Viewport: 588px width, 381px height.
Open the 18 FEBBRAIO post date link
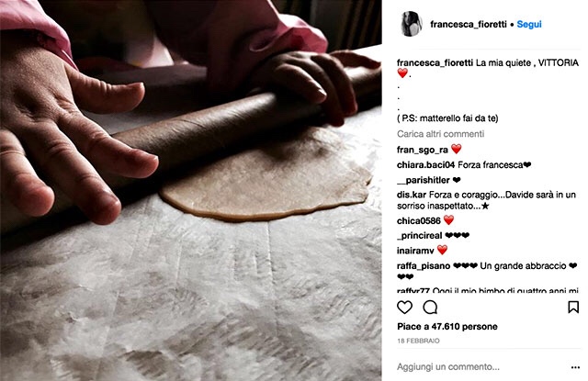coord(418,341)
